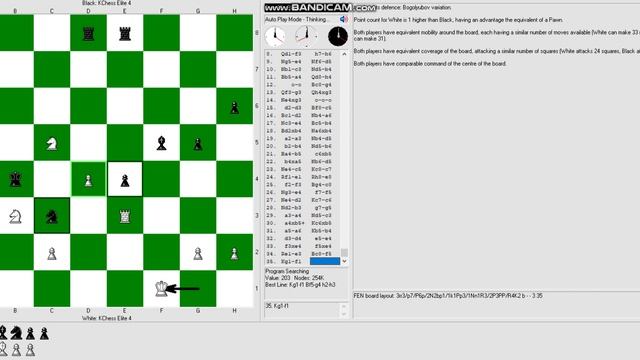Screen dimensions: 640x360
Task: Click the captured black knight in tray
Action: click(x=16, y=333)
